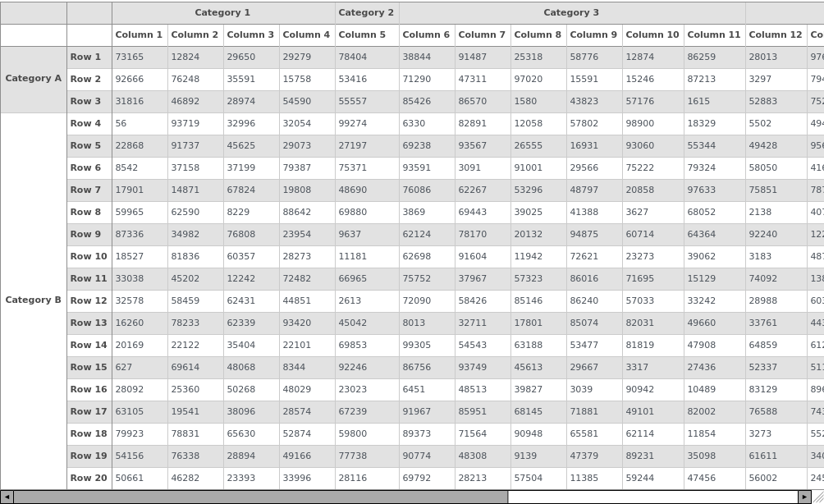This screenshot has width=824, height=504.
Task: Select the Row 20 header
Action: [89, 479]
